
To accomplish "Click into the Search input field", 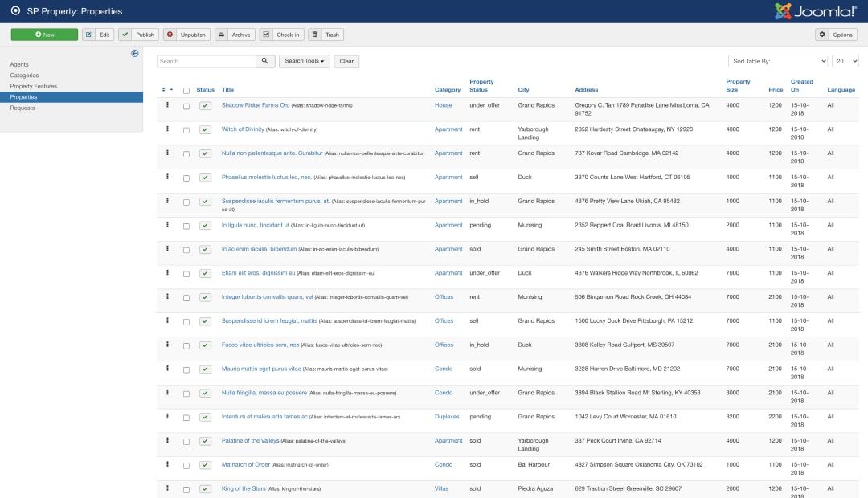I will pos(207,61).
